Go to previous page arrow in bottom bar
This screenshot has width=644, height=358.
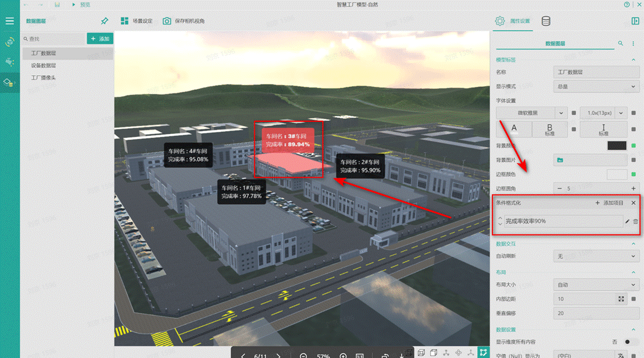pos(243,356)
